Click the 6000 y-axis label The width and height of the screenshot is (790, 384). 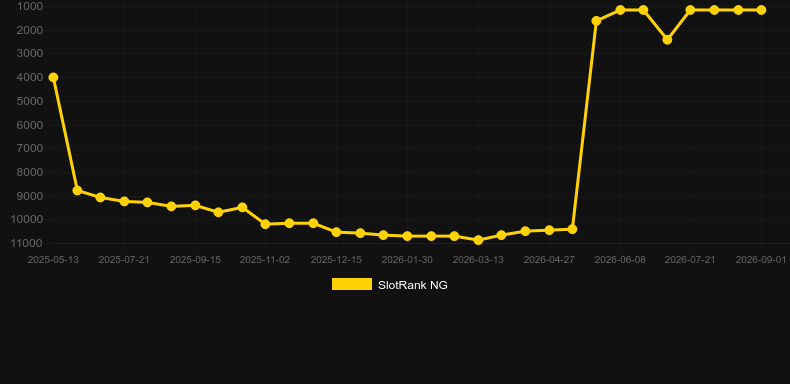click(30, 125)
